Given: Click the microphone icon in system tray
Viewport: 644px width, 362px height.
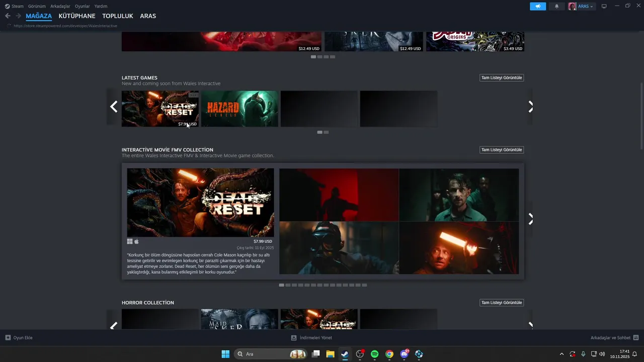Looking at the screenshot, I should 583,354.
